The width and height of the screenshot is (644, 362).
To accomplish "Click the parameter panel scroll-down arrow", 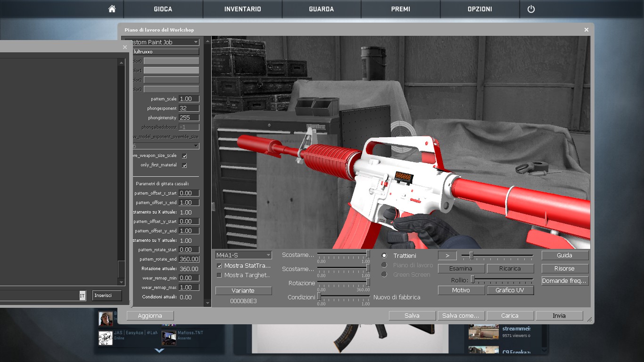I will coord(208,303).
